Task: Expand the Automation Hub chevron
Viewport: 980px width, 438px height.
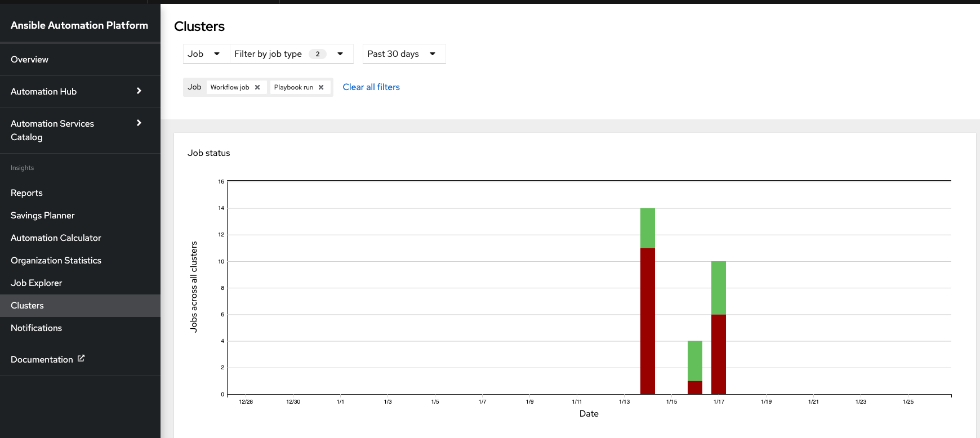Action: (x=139, y=91)
